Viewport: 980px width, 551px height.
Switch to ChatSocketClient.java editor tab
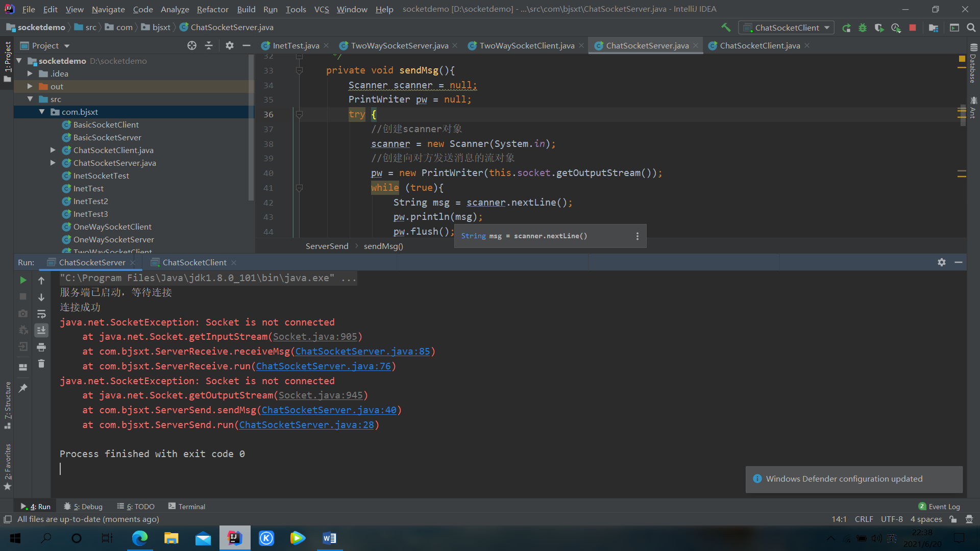point(759,45)
